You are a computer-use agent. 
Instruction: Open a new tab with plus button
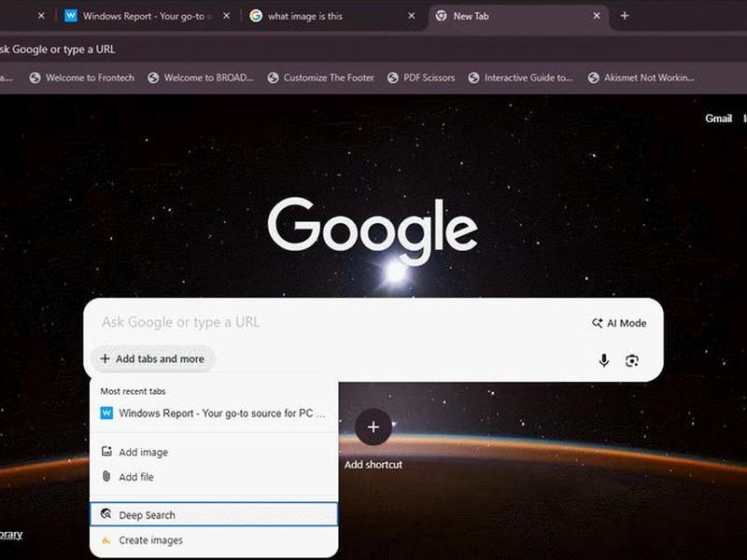click(625, 16)
